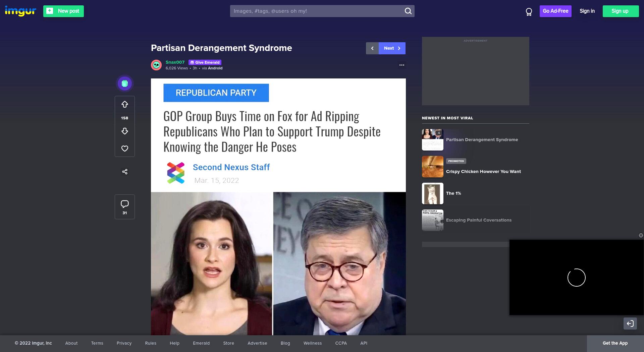Open The 1% thumbnail

[x=433, y=193]
